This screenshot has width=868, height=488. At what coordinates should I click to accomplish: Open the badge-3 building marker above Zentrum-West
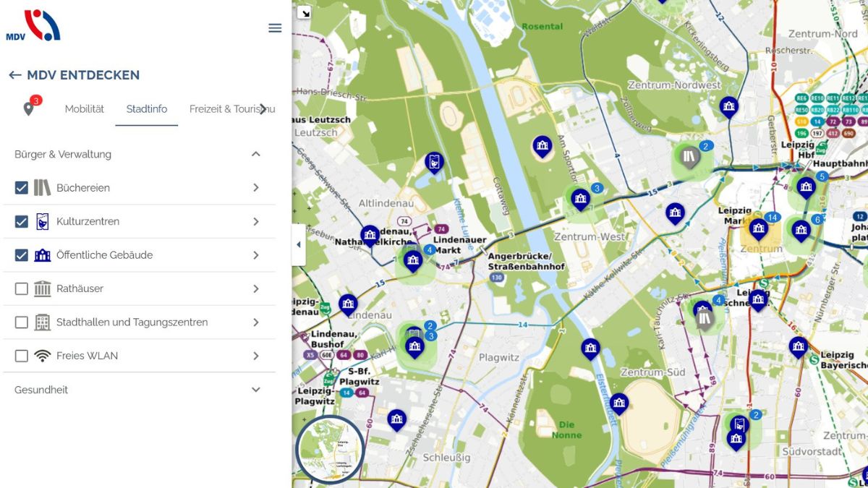coord(581,199)
